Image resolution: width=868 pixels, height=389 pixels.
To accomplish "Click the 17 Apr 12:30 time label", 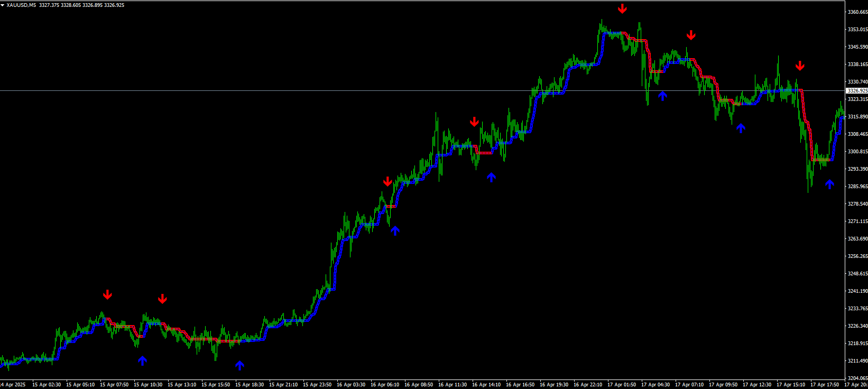I will (x=757, y=385).
